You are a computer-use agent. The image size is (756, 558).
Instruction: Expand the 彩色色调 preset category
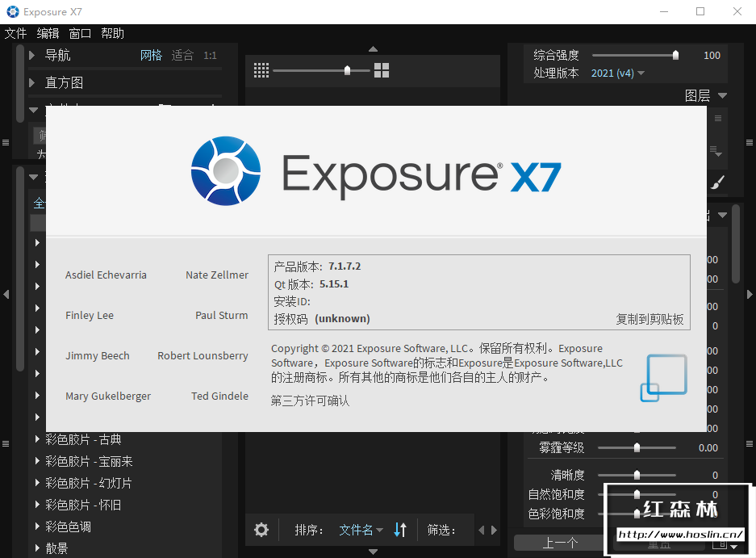(37, 527)
